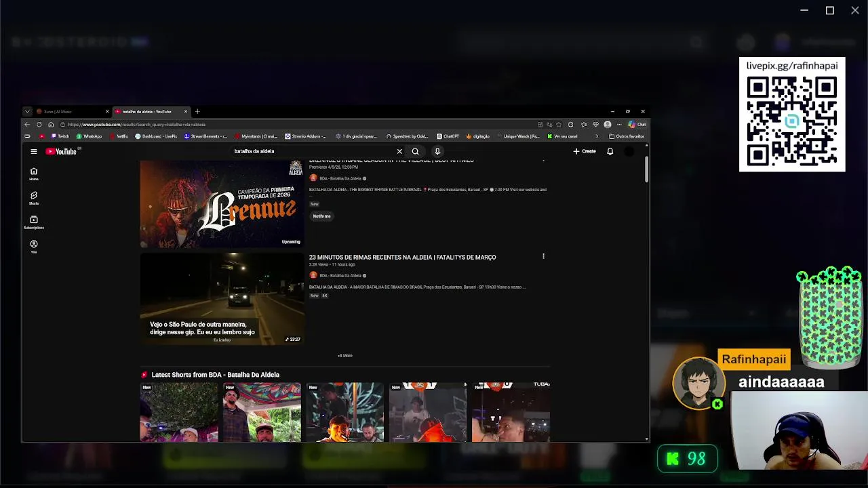Click the YouTube logo
Viewport: 868px width, 488px height.
[61, 151]
